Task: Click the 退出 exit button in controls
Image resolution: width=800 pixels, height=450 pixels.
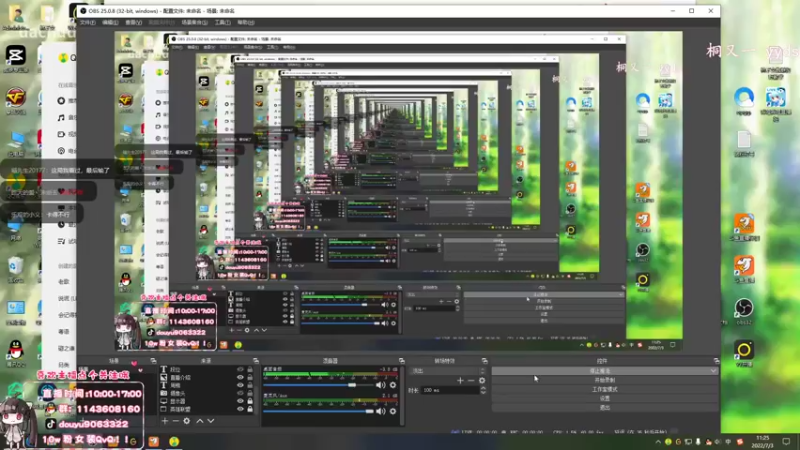Action: (x=605, y=408)
